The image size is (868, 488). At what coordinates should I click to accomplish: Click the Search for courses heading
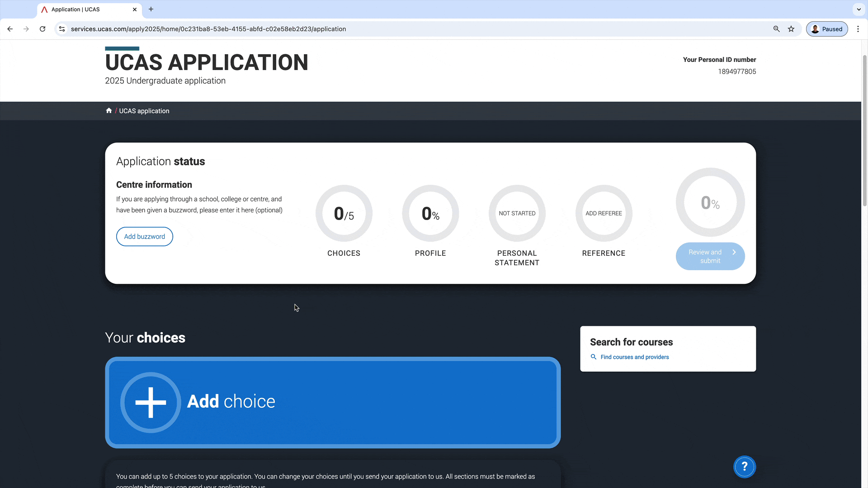click(x=632, y=342)
